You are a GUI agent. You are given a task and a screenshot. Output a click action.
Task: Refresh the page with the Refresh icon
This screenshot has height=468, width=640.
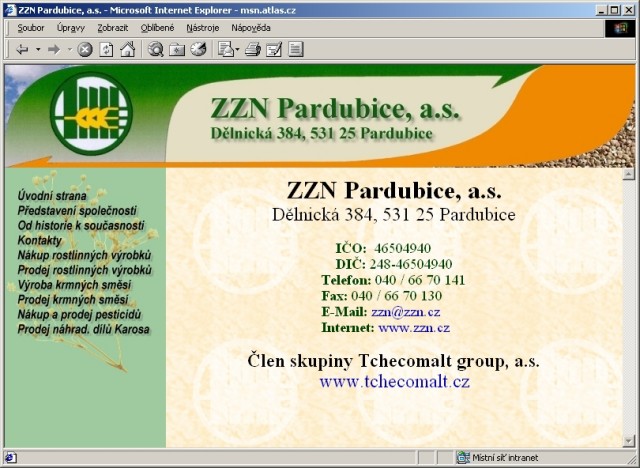click(106, 50)
